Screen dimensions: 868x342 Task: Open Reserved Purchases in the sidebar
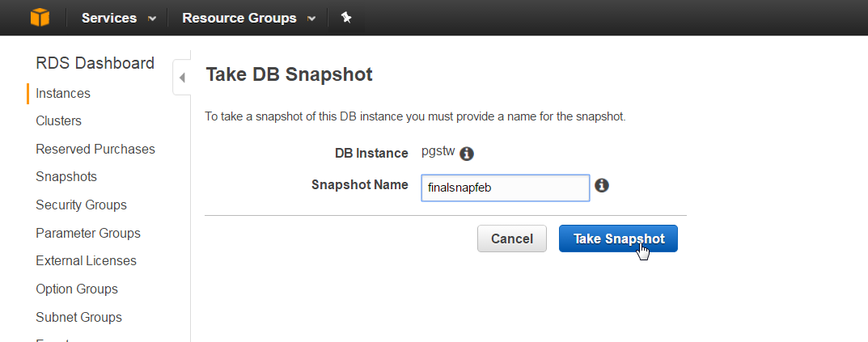(95, 149)
